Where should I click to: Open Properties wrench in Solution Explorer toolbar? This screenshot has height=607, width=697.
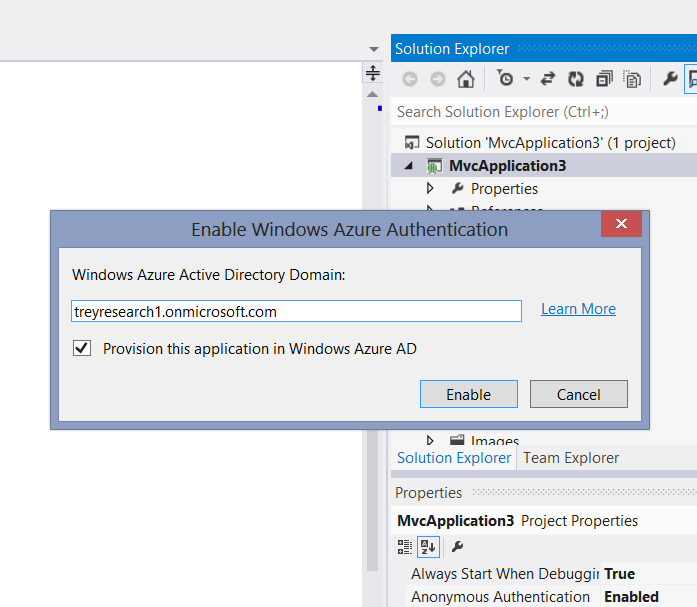pyautogui.click(x=670, y=79)
